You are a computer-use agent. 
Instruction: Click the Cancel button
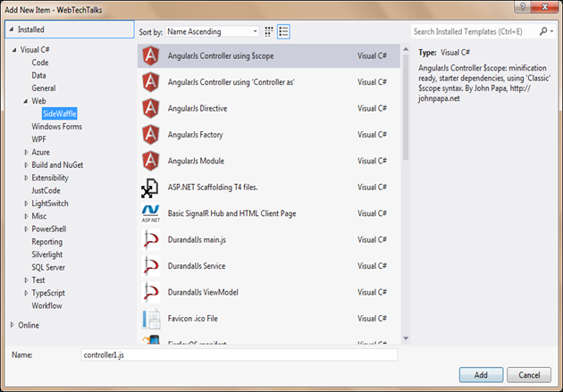point(529,375)
